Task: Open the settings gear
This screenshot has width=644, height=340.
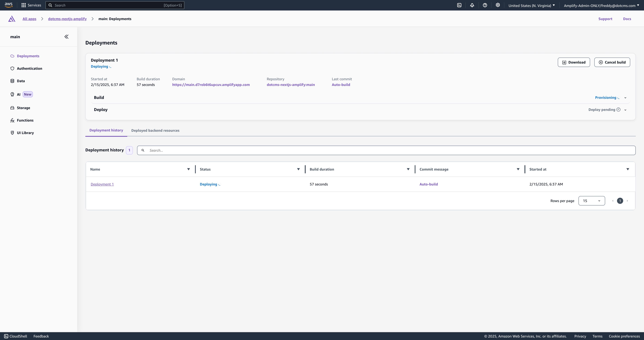Action: (x=498, y=5)
